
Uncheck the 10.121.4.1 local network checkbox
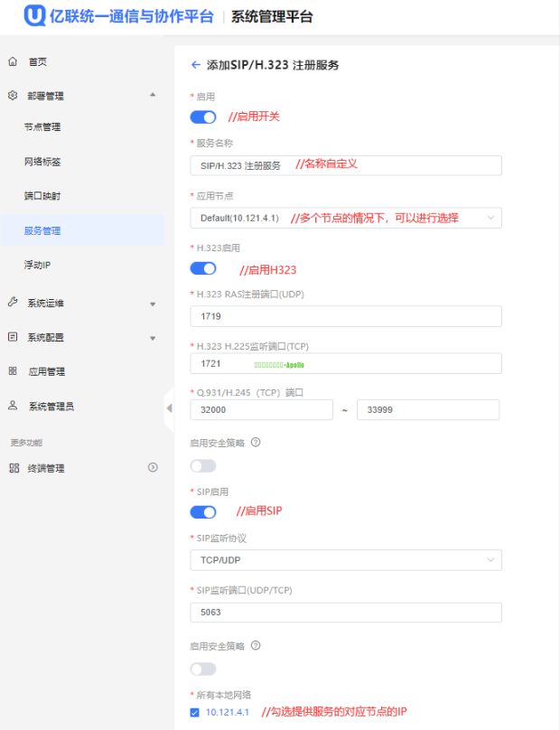(x=195, y=713)
